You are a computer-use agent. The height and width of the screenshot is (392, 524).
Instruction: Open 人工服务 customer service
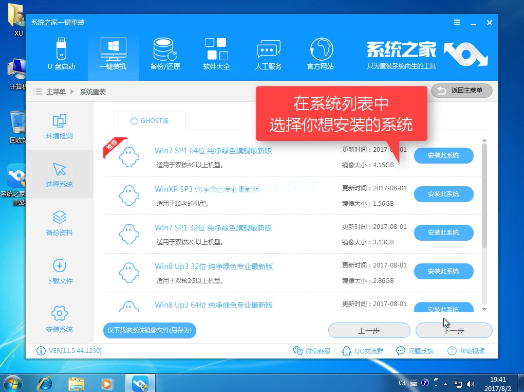268,53
